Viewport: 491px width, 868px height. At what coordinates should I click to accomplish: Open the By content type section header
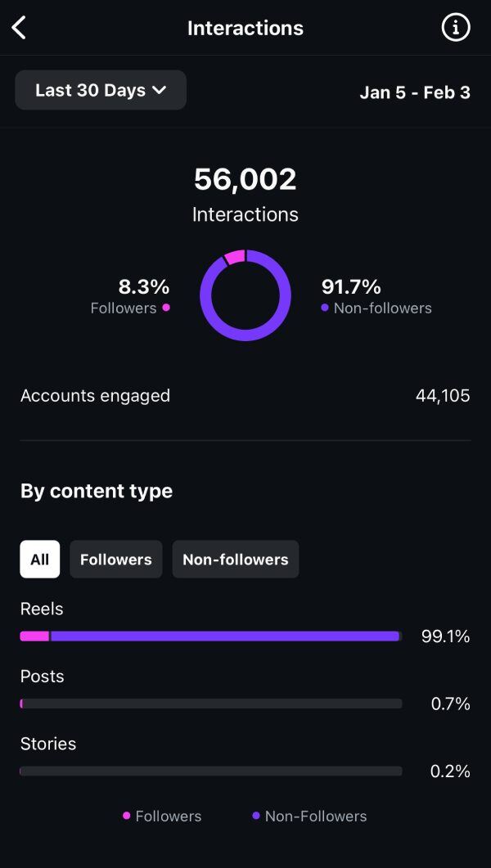coord(96,490)
